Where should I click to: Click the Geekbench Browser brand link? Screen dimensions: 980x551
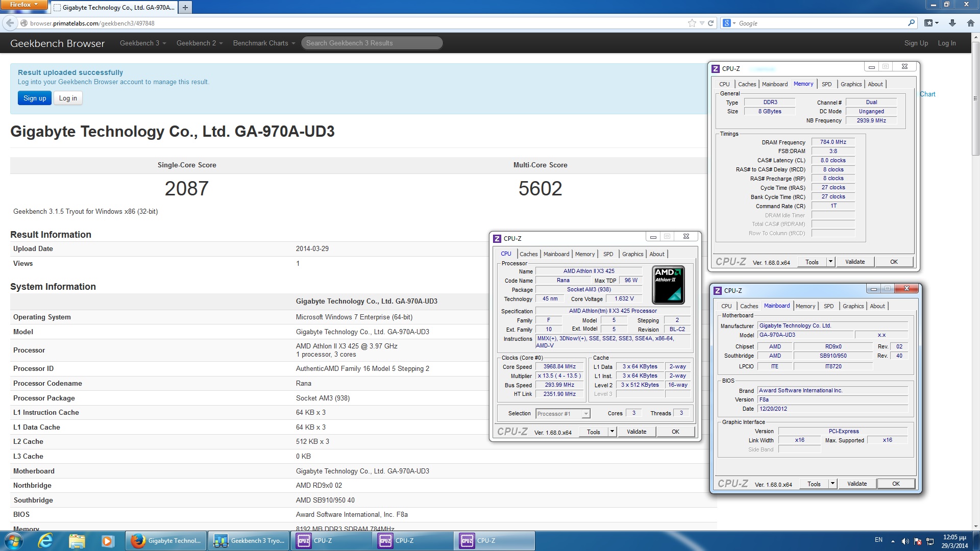tap(57, 43)
